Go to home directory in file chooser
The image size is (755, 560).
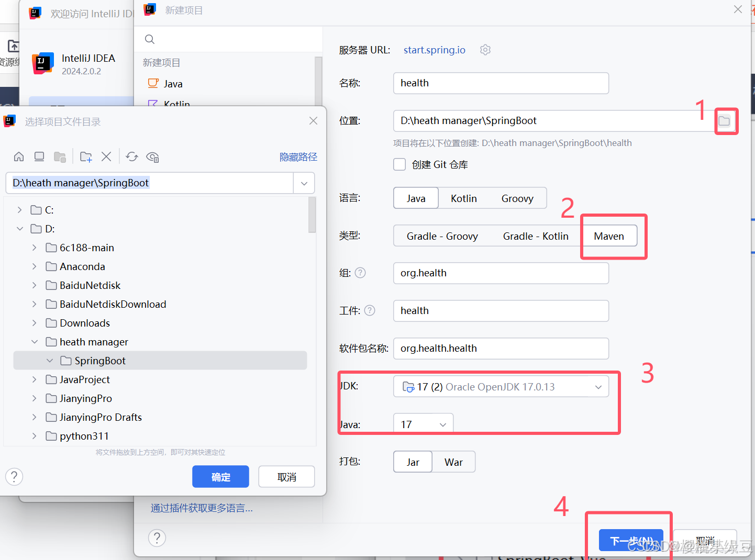19,156
